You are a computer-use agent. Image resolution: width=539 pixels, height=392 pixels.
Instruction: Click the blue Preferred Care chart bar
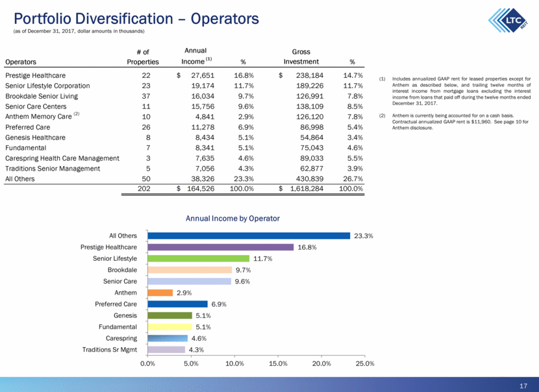pyautogui.click(x=178, y=304)
